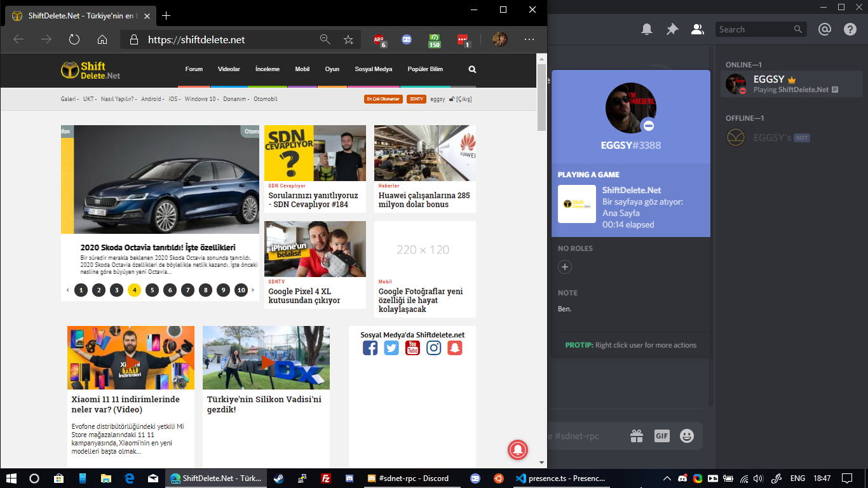Open ShiftDelete.Net Facebook page icon
This screenshot has width=868, height=488.
370,348
